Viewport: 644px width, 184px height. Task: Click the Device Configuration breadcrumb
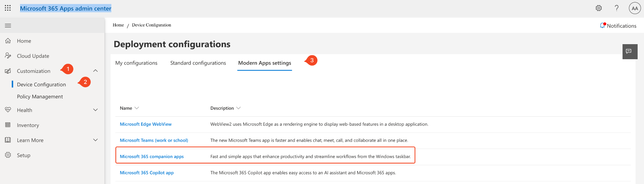pyautogui.click(x=152, y=25)
